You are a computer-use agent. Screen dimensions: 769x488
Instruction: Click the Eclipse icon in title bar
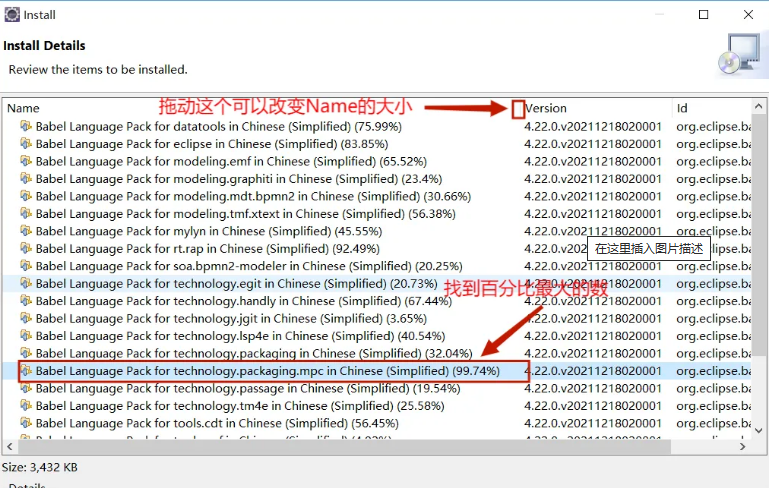click(x=12, y=15)
